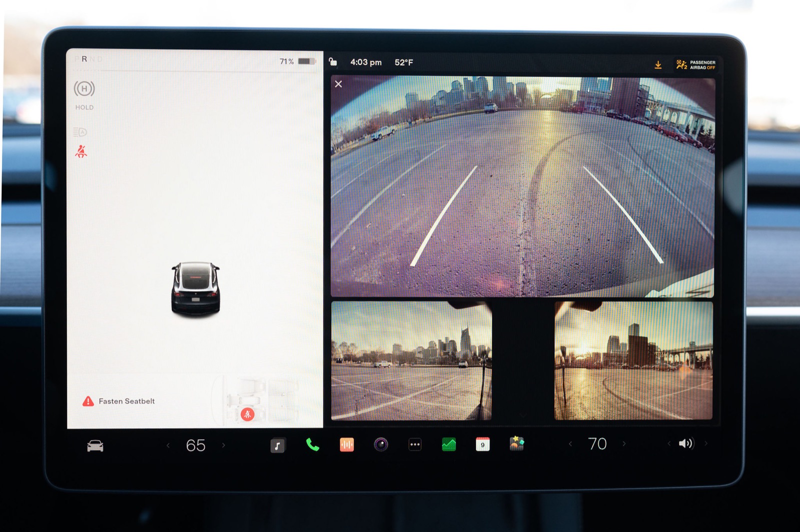Launch the Toybox app
The height and width of the screenshot is (532, 800).
point(516,443)
